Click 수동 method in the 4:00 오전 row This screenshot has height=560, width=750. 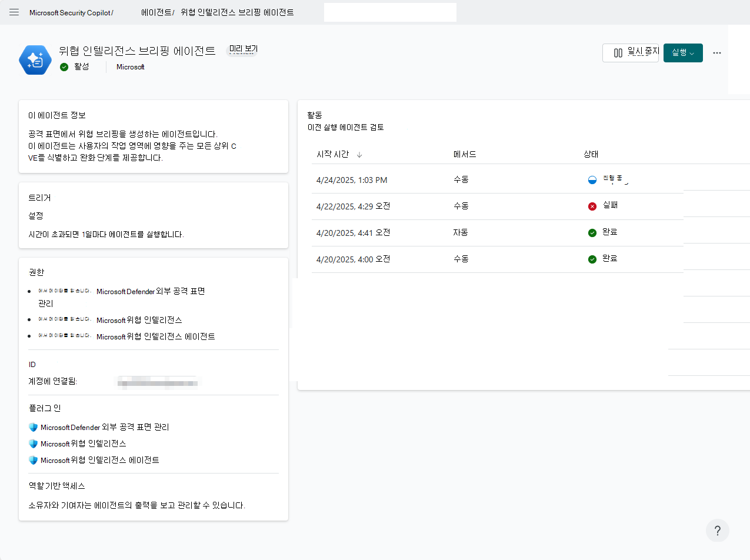pos(461,259)
